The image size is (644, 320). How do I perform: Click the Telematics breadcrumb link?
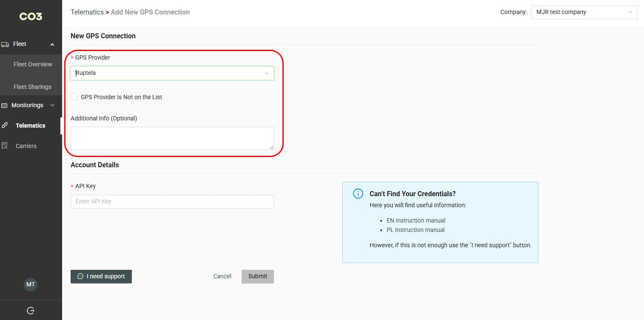[87, 12]
